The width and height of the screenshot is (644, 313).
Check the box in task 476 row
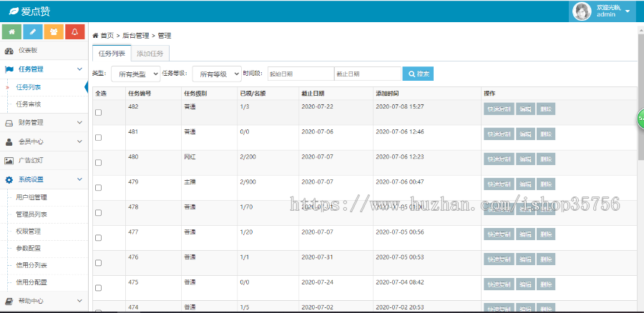coord(99,263)
